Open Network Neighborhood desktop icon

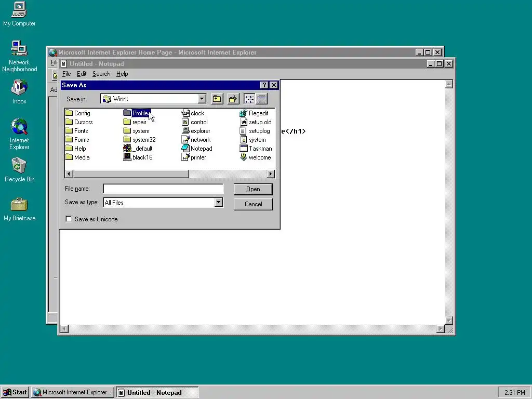tap(19, 56)
